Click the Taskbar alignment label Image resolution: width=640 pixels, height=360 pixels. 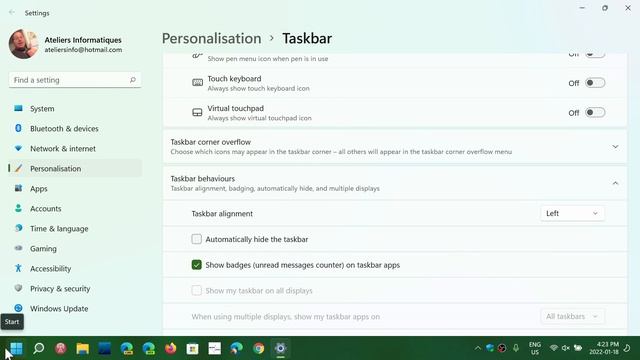coord(222,213)
